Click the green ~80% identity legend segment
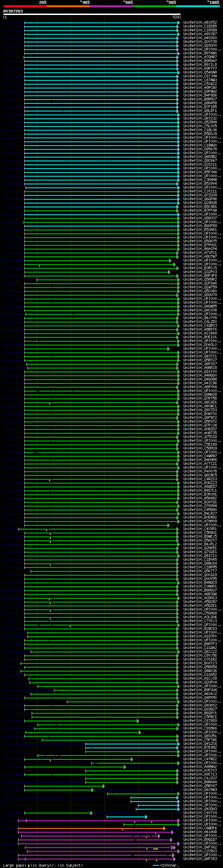This screenshot has height=868, width=223. click(x=154, y=6)
